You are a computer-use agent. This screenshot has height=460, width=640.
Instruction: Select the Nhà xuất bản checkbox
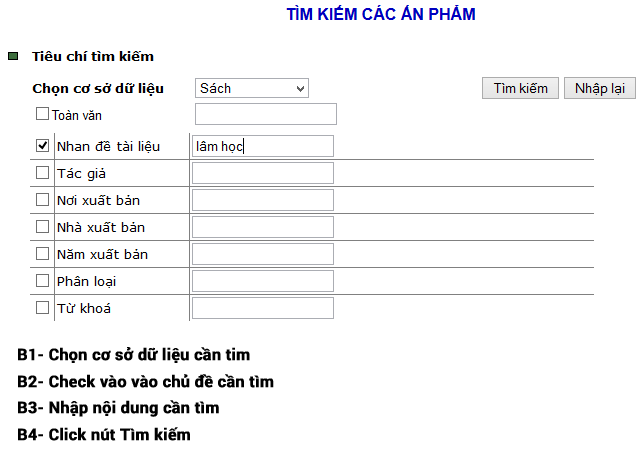[x=42, y=227]
